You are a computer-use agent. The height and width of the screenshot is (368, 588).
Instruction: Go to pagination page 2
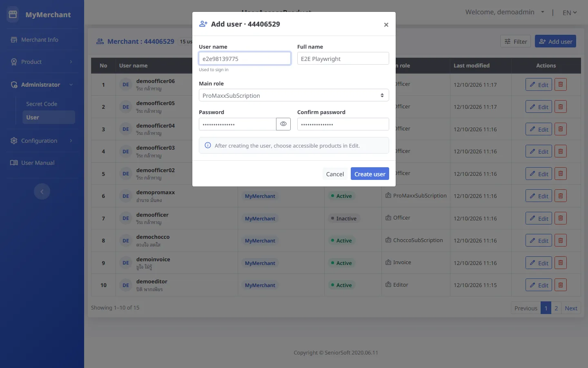556,308
